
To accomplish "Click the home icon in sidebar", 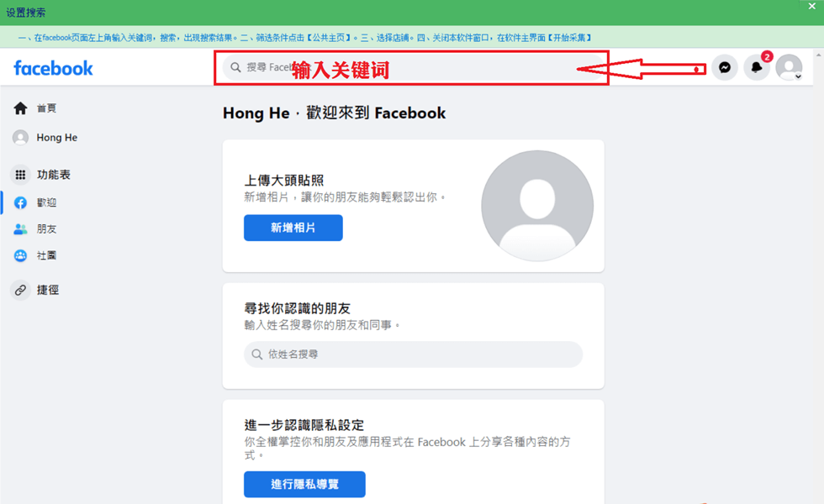I will 20,108.
